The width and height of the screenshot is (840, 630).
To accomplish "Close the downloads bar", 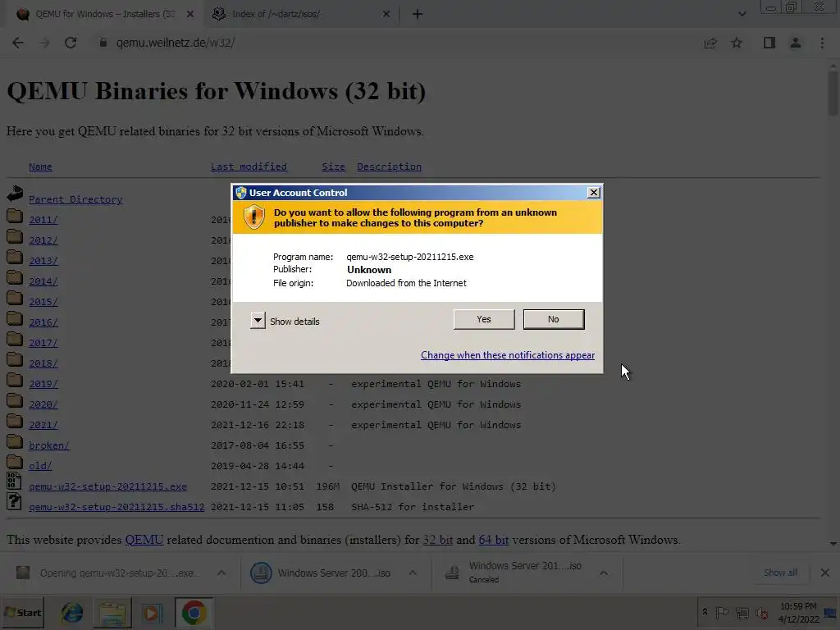I will 825,573.
